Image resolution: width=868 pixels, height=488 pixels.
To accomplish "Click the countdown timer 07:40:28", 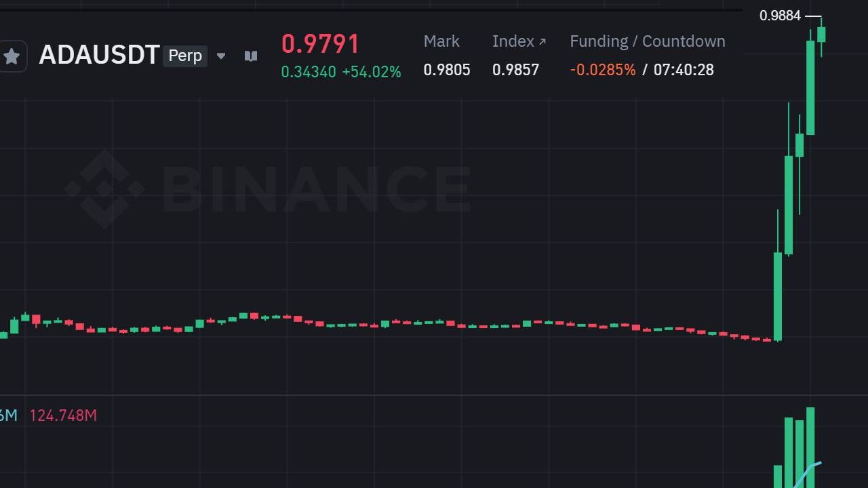I will pyautogui.click(x=684, y=70).
